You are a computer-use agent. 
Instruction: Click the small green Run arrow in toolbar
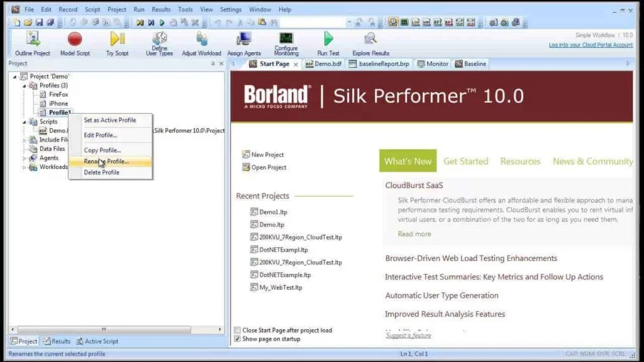[162, 23]
